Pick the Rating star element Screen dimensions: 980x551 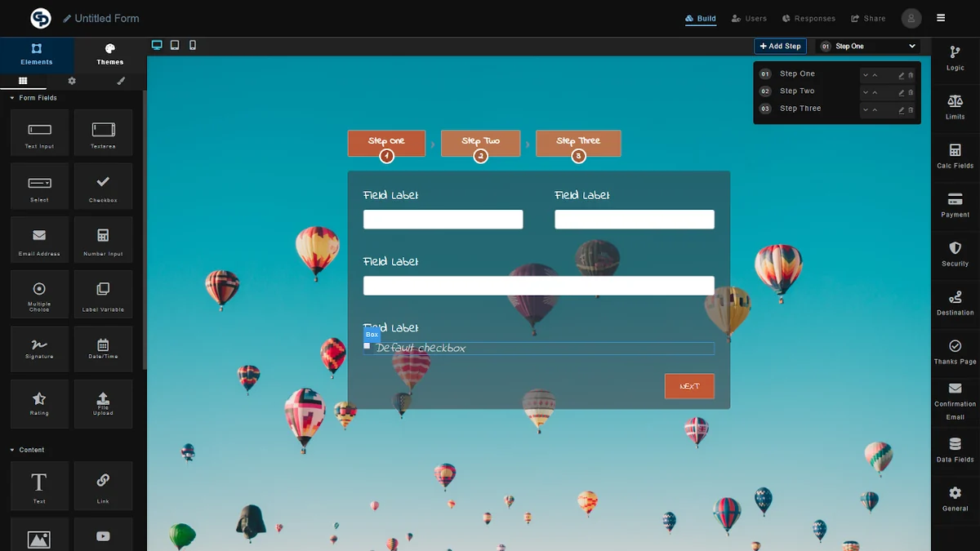pos(39,402)
